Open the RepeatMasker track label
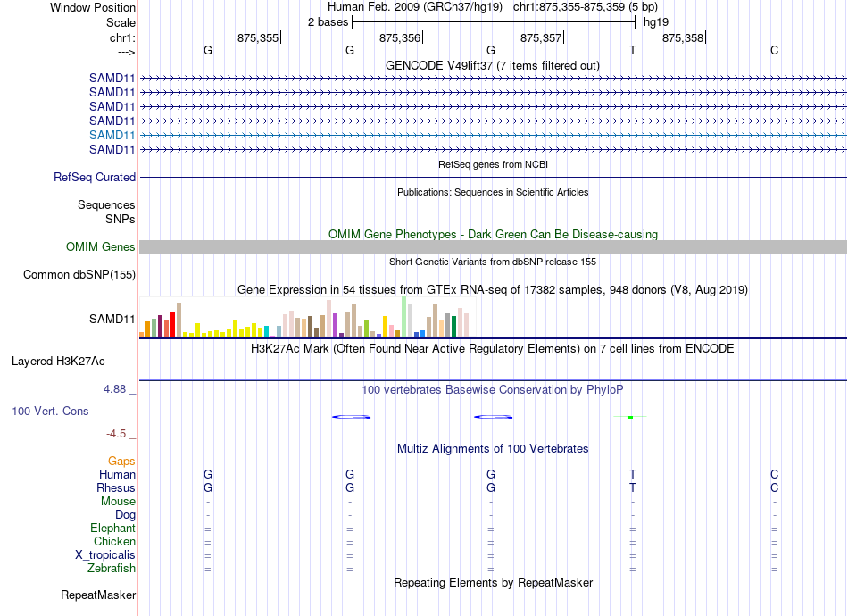 click(98, 595)
